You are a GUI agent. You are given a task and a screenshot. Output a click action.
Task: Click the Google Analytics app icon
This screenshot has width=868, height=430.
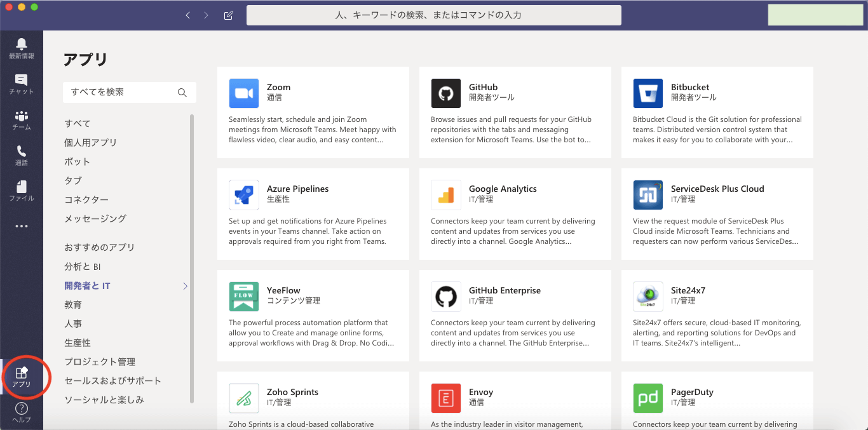(446, 195)
